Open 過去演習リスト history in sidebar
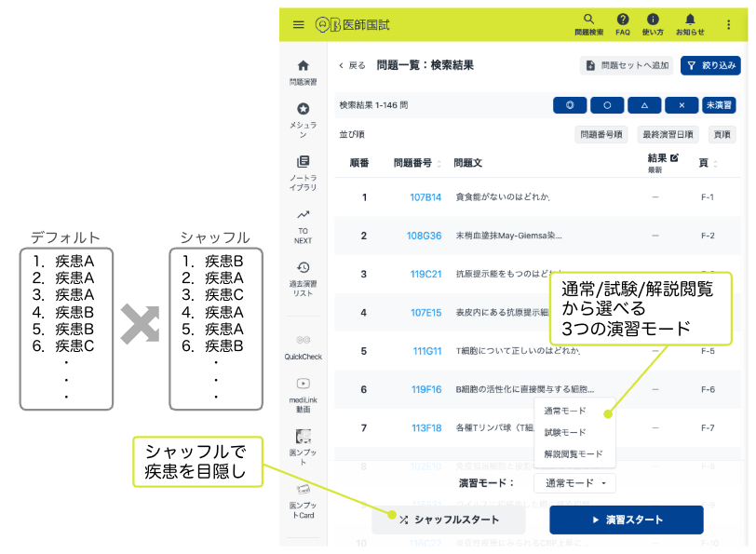 [x=303, y=274]
